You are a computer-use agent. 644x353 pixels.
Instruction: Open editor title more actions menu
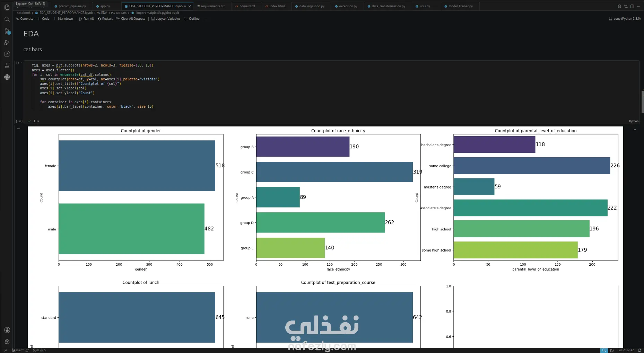638,6
